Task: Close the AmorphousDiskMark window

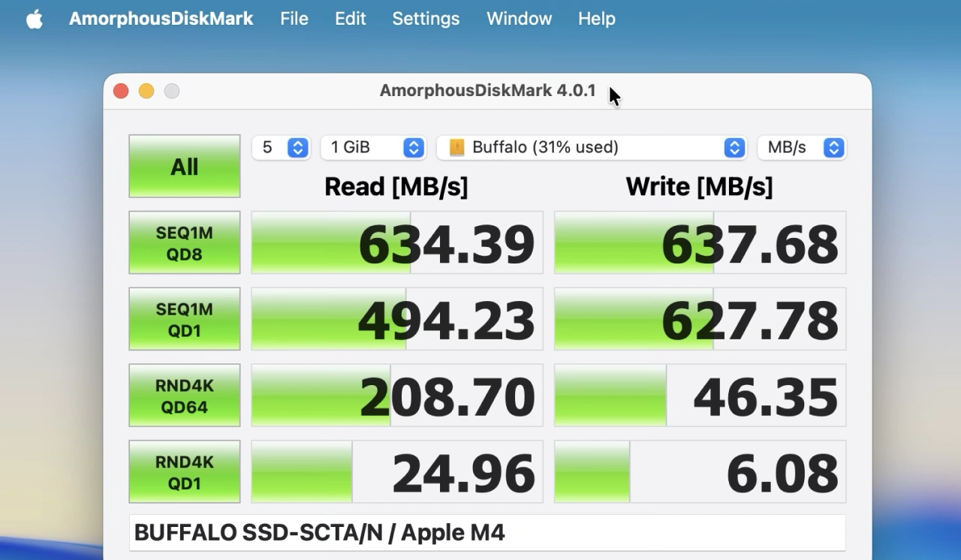Action: pyautogui.click(x=121, y=91)
